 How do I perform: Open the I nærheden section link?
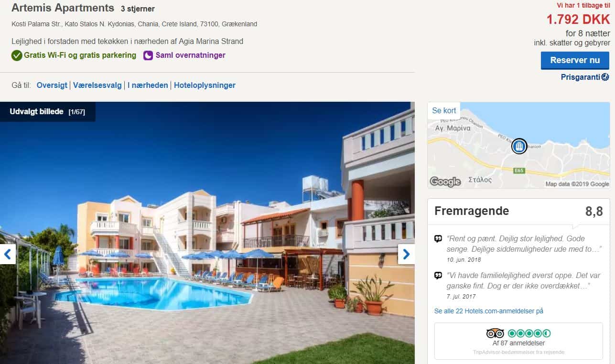click(x=148, y=85)
